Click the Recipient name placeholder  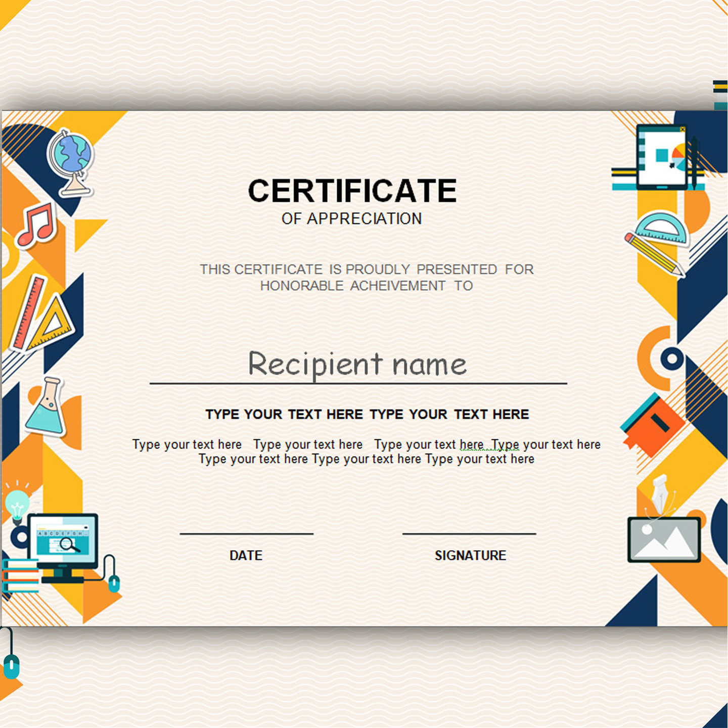[x=357, y=363]
